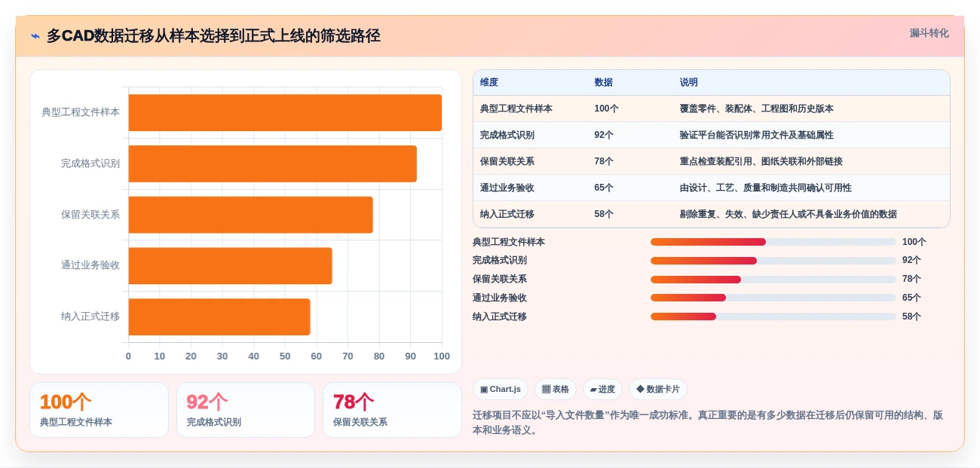Click the page title 多CAD数据迁移

(213, 36)
